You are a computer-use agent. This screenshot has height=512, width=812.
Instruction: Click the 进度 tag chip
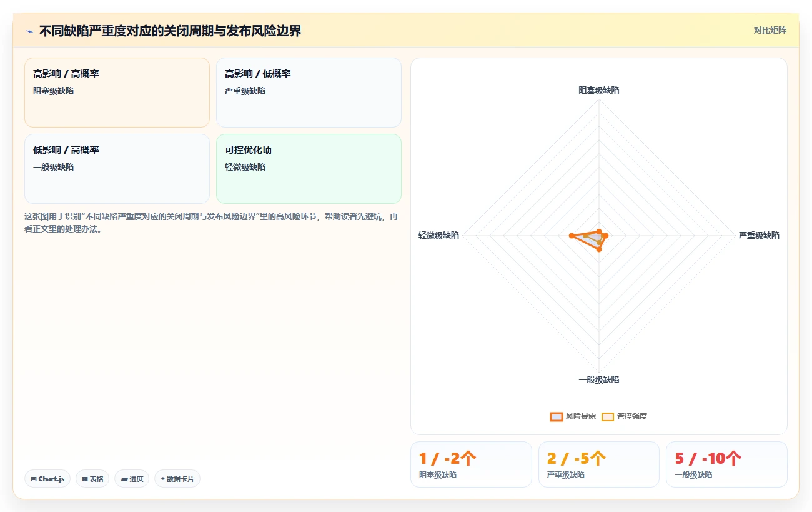click(x=132, y=479)
